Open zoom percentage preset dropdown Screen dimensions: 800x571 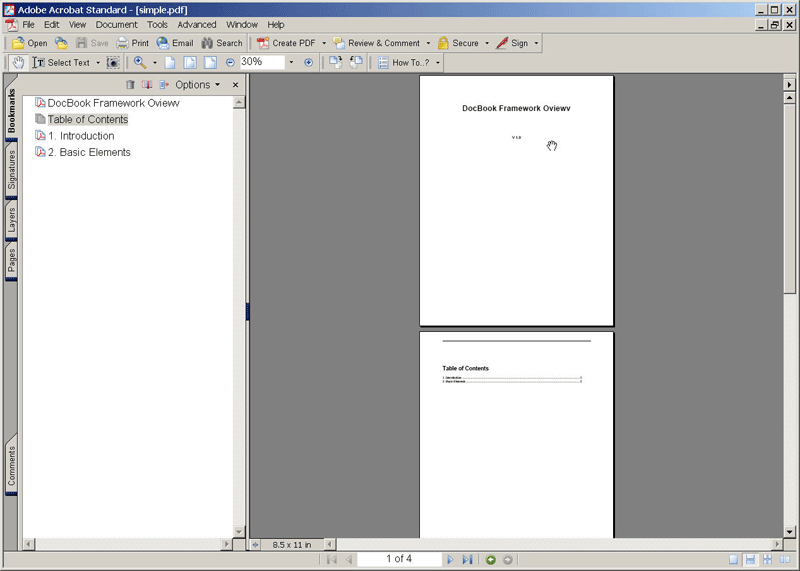(291, 62)
